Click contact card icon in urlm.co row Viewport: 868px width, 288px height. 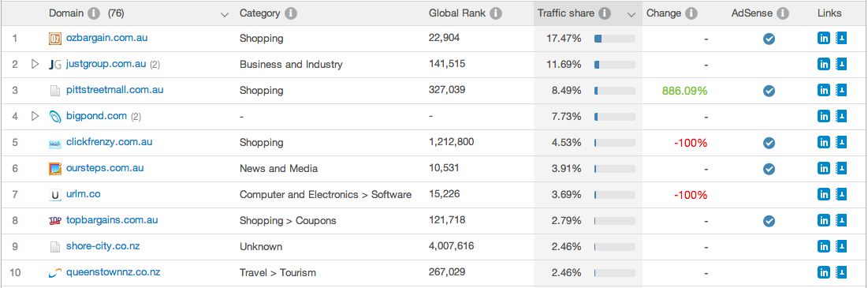coord(841,194)
